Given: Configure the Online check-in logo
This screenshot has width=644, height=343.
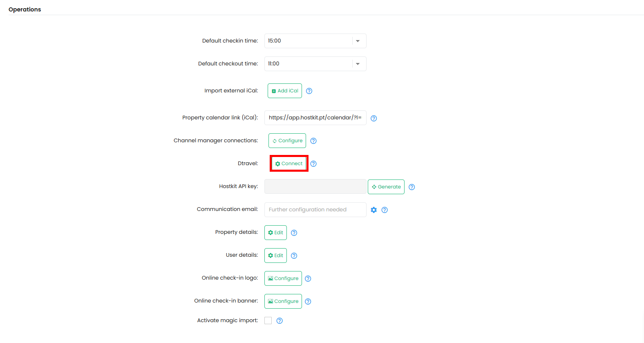Looking at the screenshot, I should (x=283, y=278).
